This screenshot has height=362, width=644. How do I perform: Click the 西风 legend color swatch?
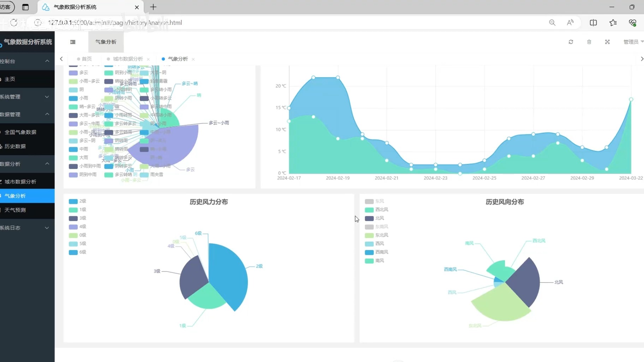click(x=369, y=244)
